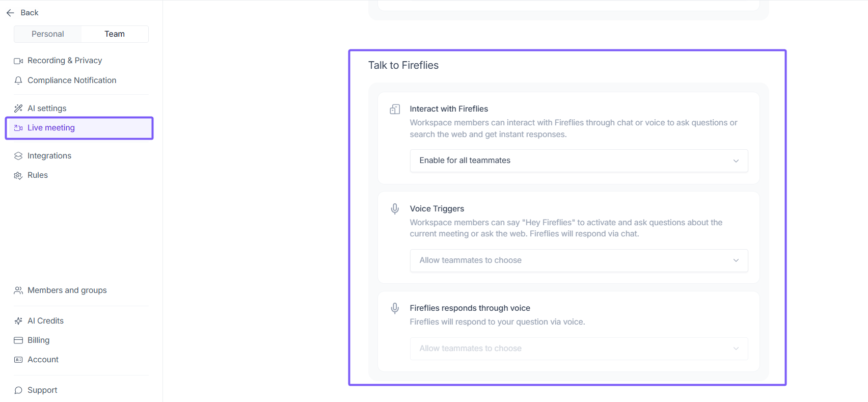
Task: Click the Talk to Fireflies heading
Action: (403, 65)
